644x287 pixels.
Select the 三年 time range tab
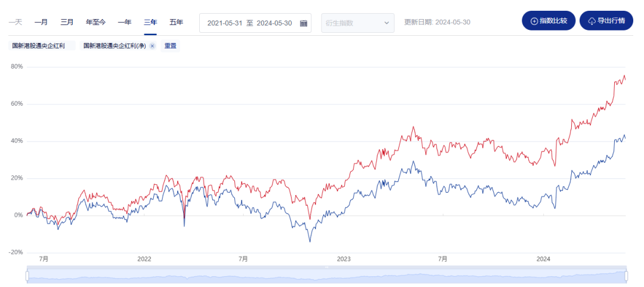150,22
